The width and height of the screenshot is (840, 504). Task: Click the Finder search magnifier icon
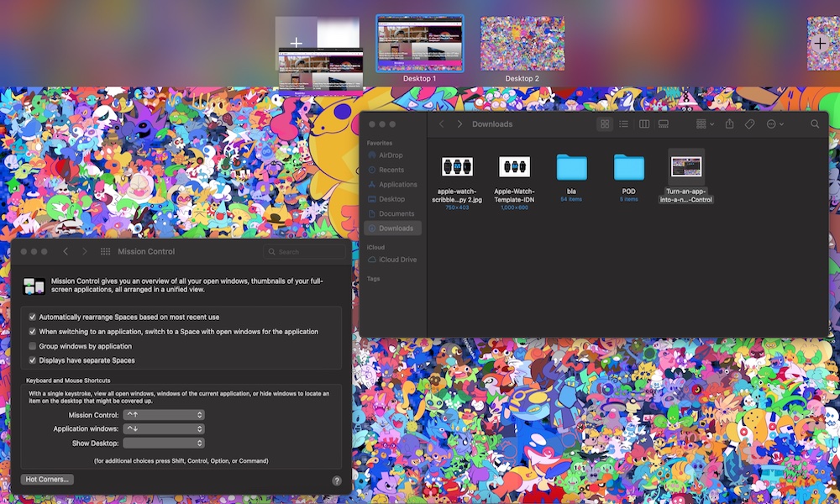click(x=815, y=124)
